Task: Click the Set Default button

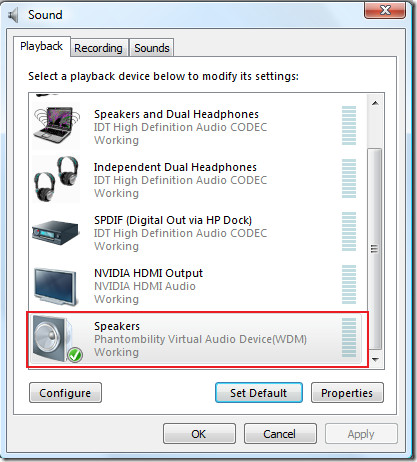Action: [x=259, y=393]
